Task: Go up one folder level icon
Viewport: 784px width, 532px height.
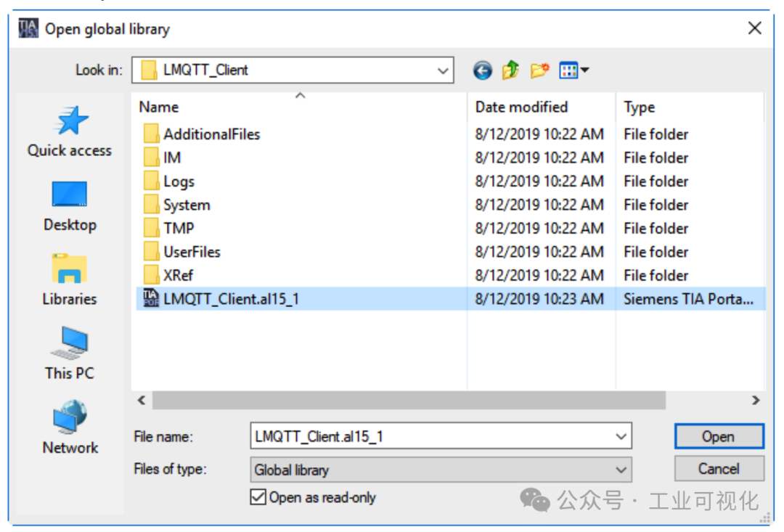Action: pyautogui.click(x=510, y=70)
